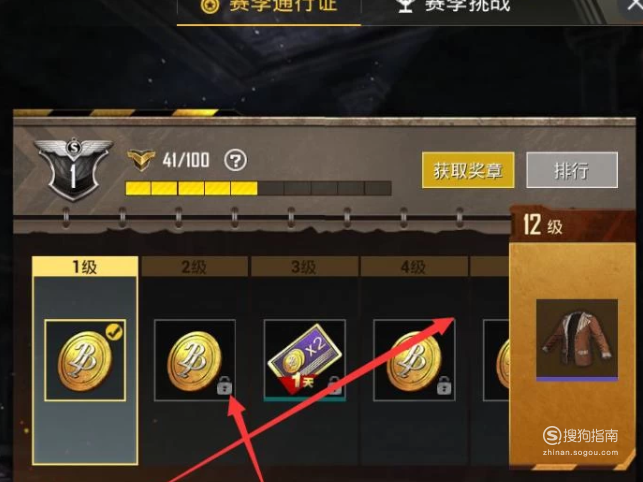Open the level 1 shield badge
This screenshot has height=482, width=643.
[x=73, y=168]
